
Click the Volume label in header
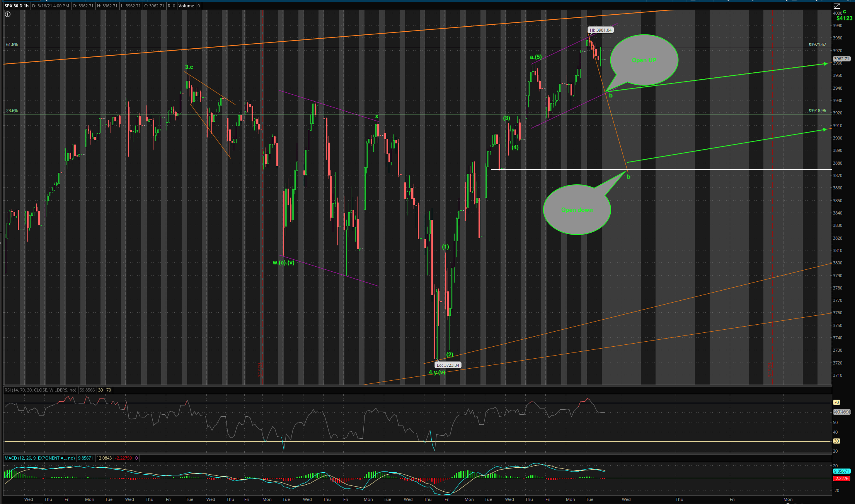click(x=186, y=6)
